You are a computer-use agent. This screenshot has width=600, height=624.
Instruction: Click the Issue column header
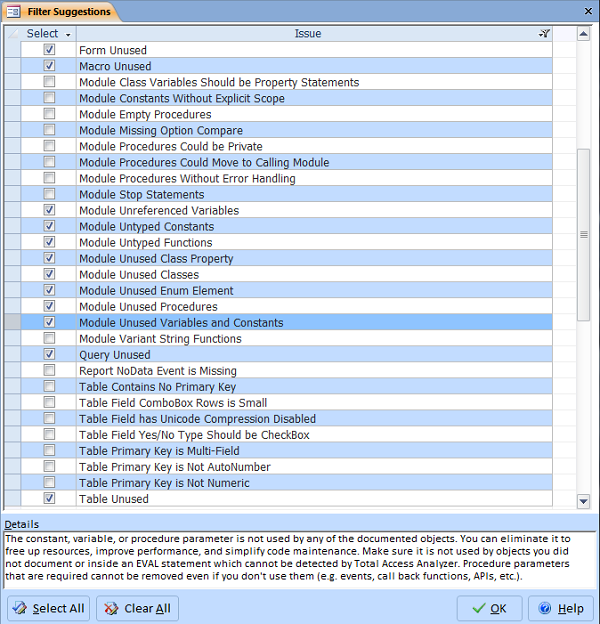[308, 34]
